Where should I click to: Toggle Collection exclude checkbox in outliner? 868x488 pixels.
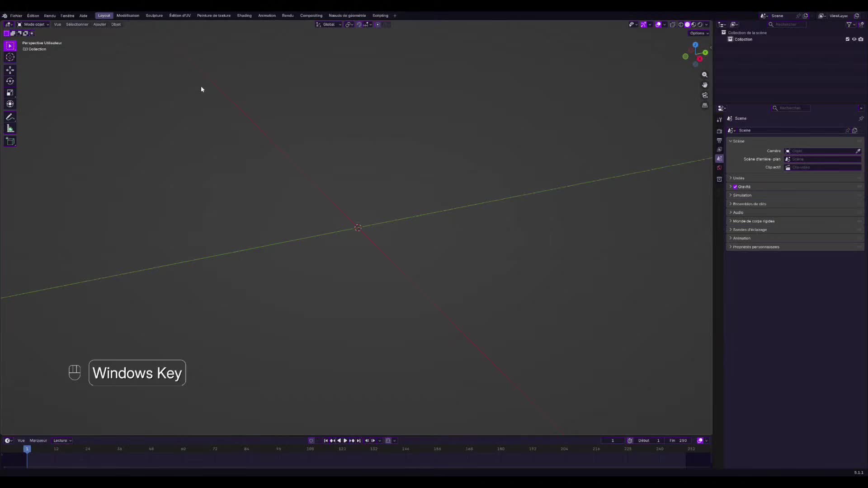click(x=847, y=39)
